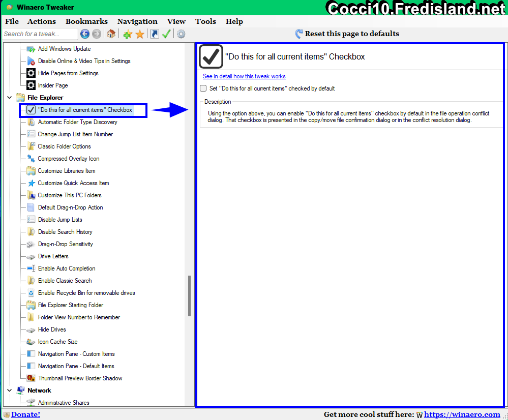Click the export shortcut arrow icon in toolbar

pos(155,34)
